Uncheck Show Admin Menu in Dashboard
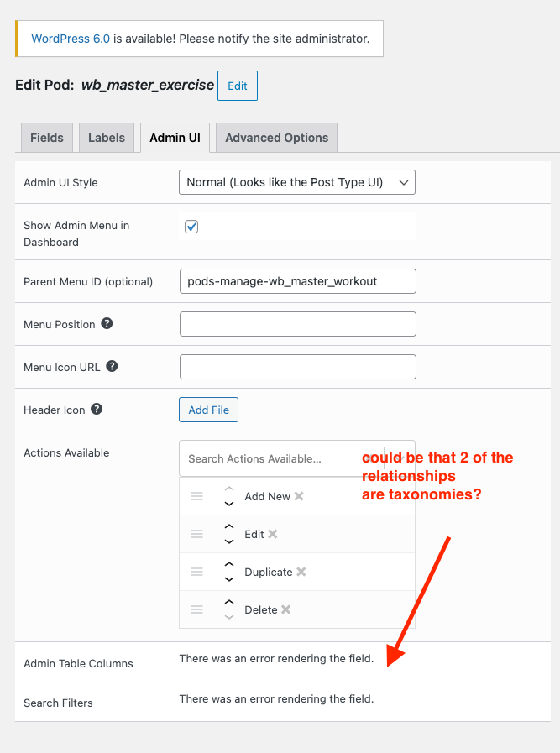 (x=191, y=226)
